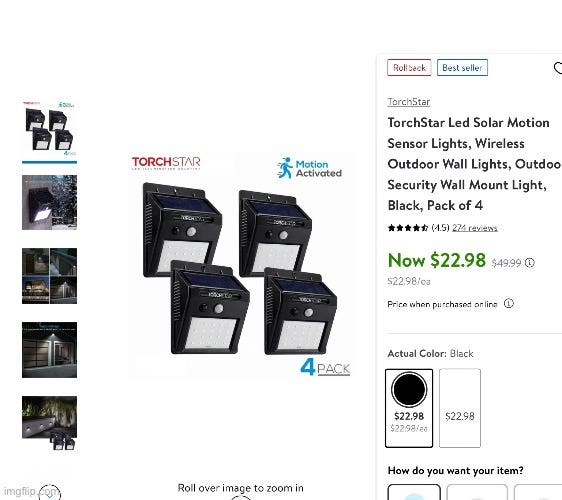Choose the first fulfillment option card
Image resolution: width=562 pixels, height=500 pixels.
[414, 492]
